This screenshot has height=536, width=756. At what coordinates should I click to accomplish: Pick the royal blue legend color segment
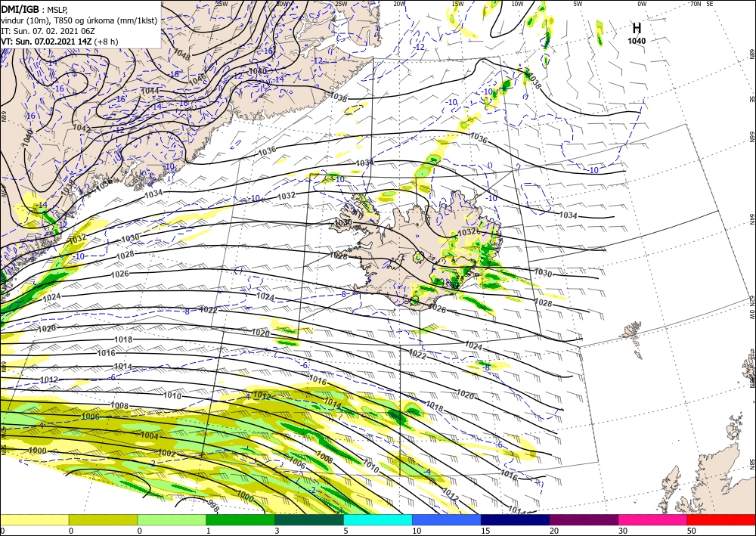(447, 519)
